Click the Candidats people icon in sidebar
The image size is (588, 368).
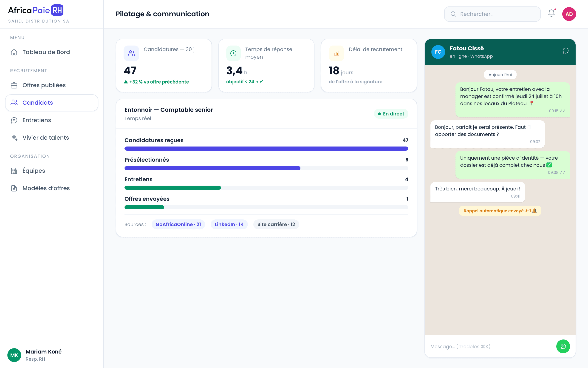click(14, 103)
